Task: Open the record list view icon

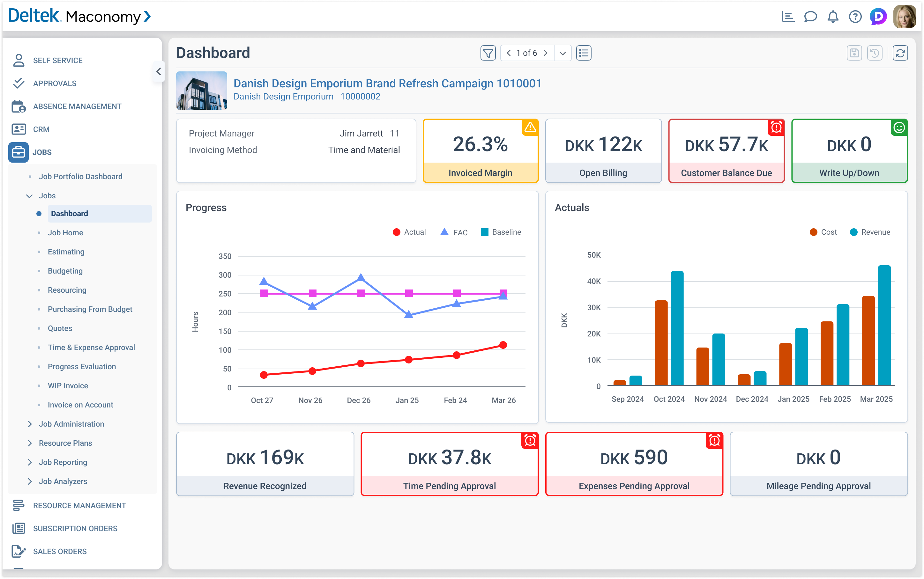Action: pos(583,53)
